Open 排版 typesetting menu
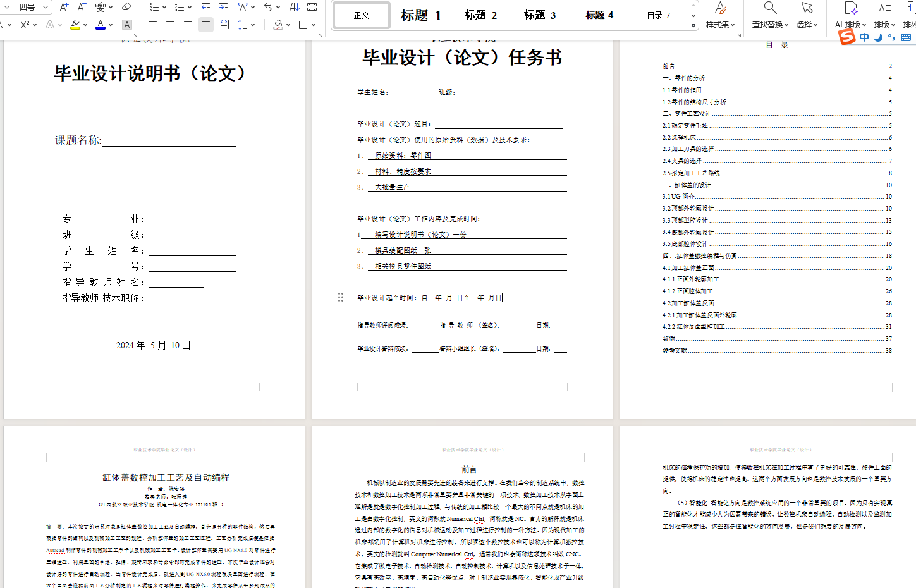The height and width of the screenshot is (588, 916). (x=884, y=16)
